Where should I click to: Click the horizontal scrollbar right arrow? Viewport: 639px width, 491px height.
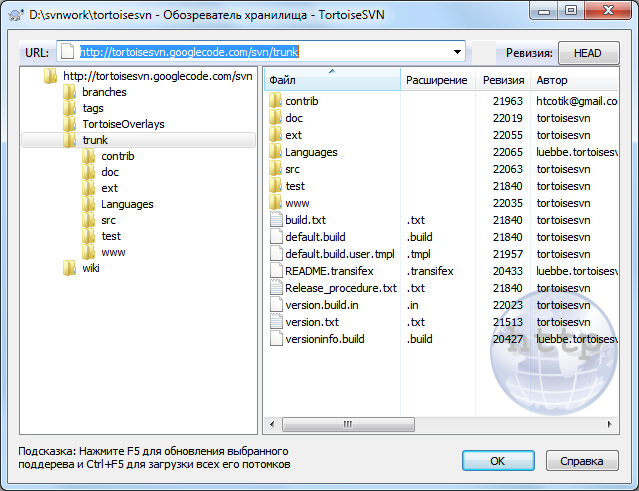tap(610, 424)
